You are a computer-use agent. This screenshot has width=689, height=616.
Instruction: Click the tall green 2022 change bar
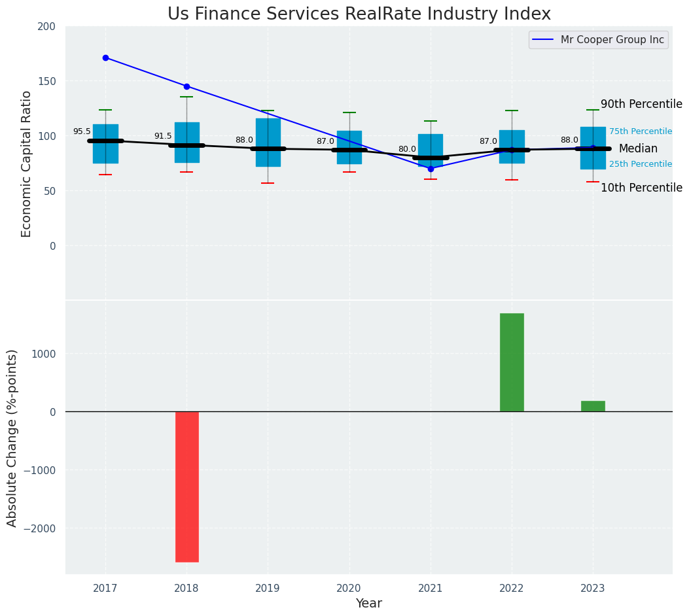click(x=512, y=363)
